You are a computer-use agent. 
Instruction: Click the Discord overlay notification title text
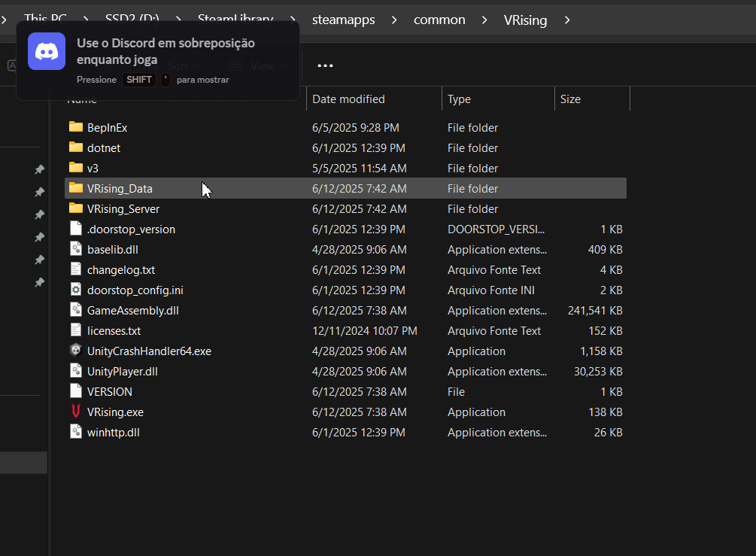click(x=165, y=51)
